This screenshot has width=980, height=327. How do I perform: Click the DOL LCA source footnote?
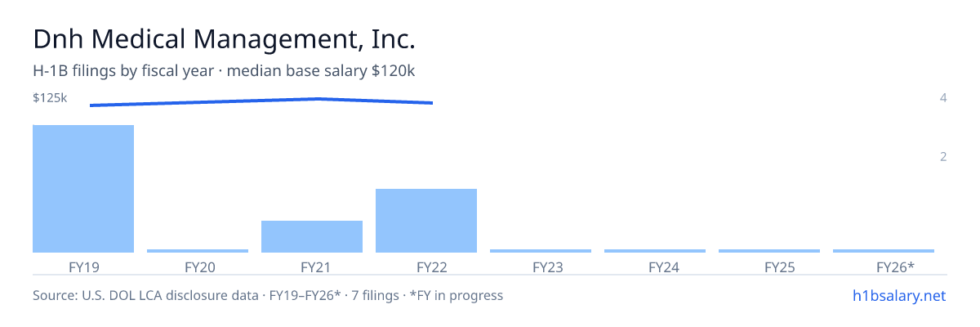click(x=268, y=295)
